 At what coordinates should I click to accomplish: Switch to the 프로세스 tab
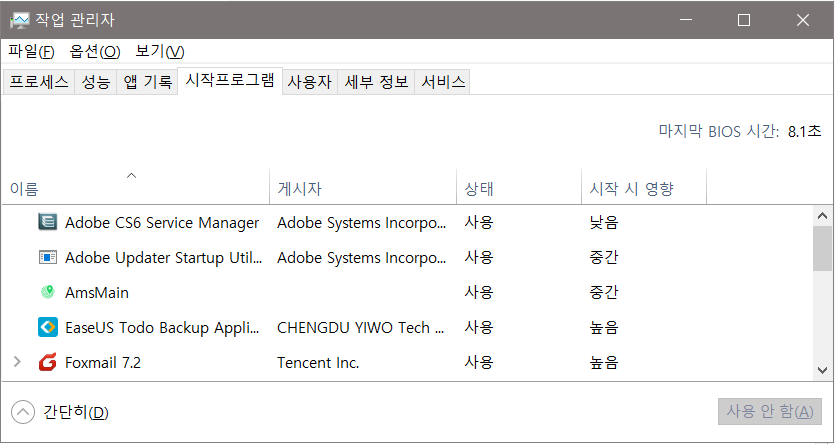[x=39, y=82]
